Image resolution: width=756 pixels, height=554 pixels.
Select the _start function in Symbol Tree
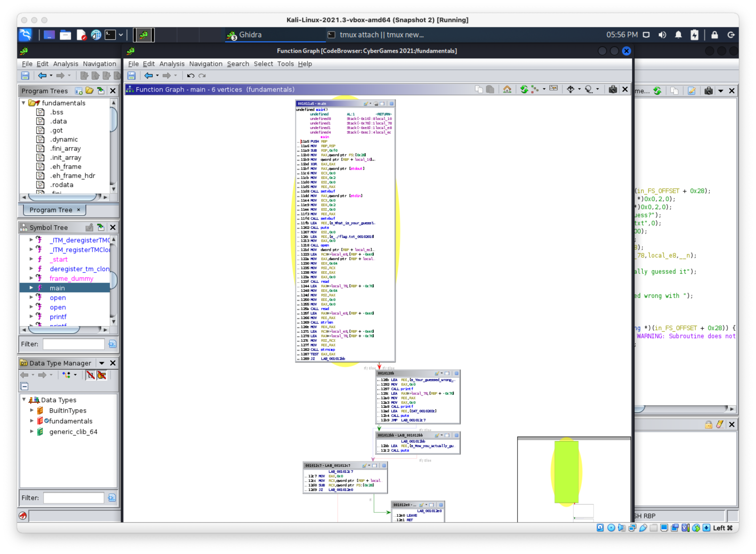coord(59,260)
